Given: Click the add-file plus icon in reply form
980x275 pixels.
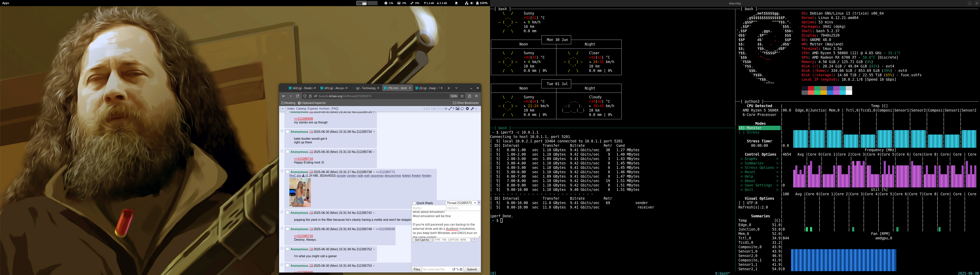Looking at the screenshot, I should click(461, 269).
